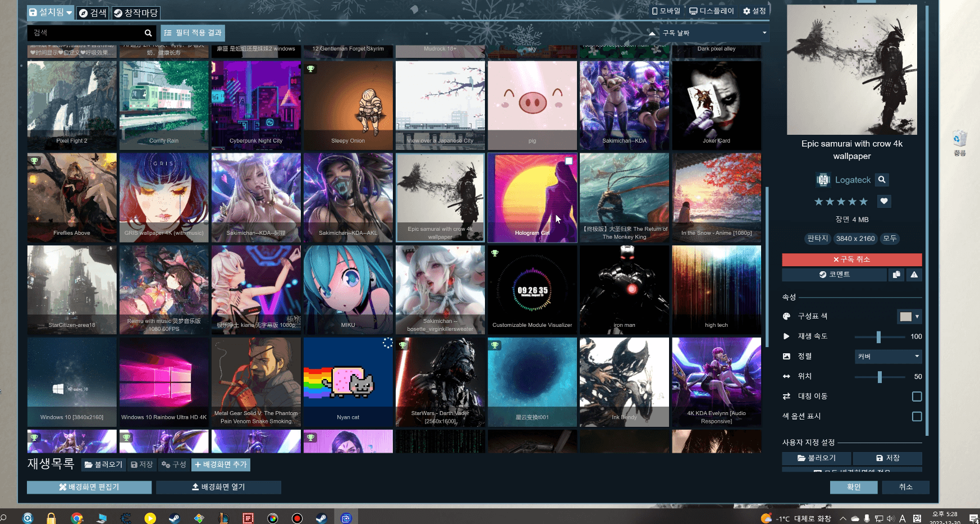
Task: Enable the 대칭 이동 checkbox
Action: pos(917,397)
